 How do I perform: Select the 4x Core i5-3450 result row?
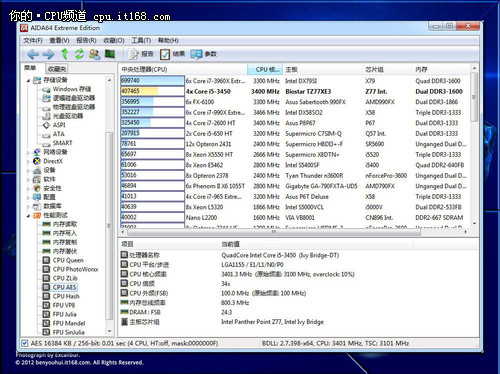[x=295, y=91]
